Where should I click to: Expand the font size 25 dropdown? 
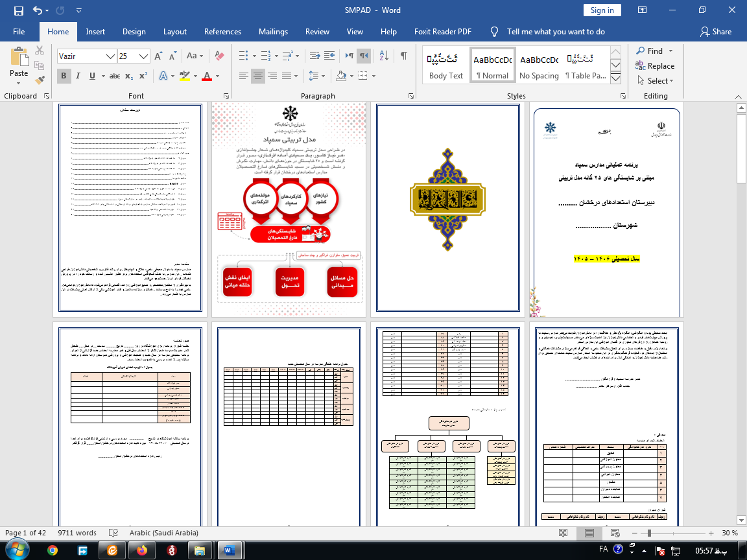(x=143, y=56)
